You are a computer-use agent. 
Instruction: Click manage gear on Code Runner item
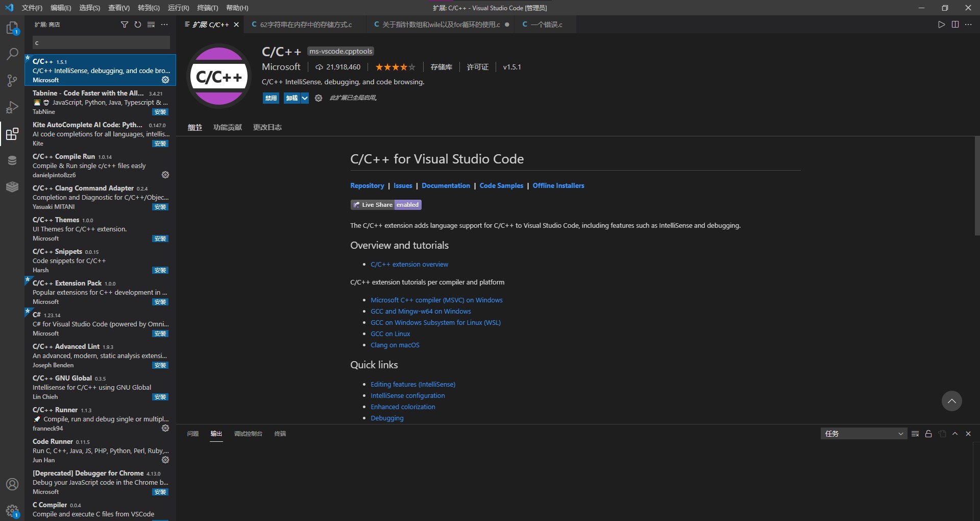(165, 460)
